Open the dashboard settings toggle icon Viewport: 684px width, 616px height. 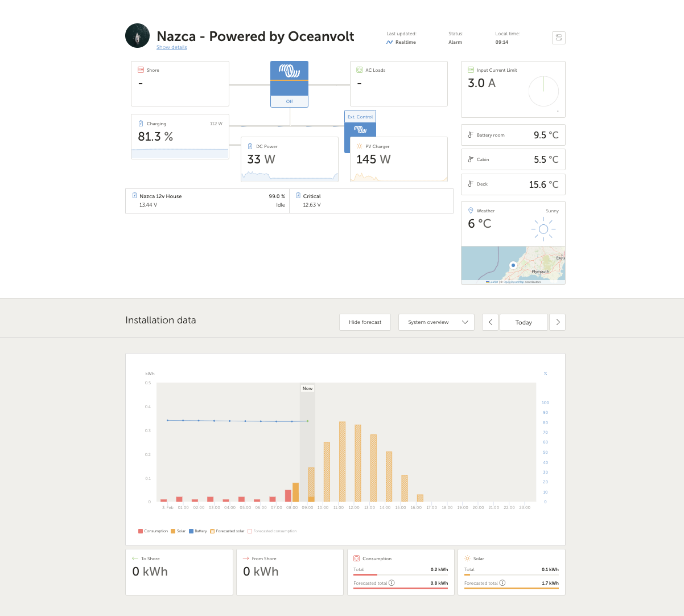(558, 38)
